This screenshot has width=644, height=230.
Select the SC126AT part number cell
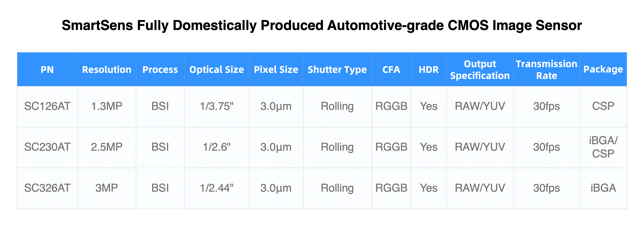click(x=47, y=106)
